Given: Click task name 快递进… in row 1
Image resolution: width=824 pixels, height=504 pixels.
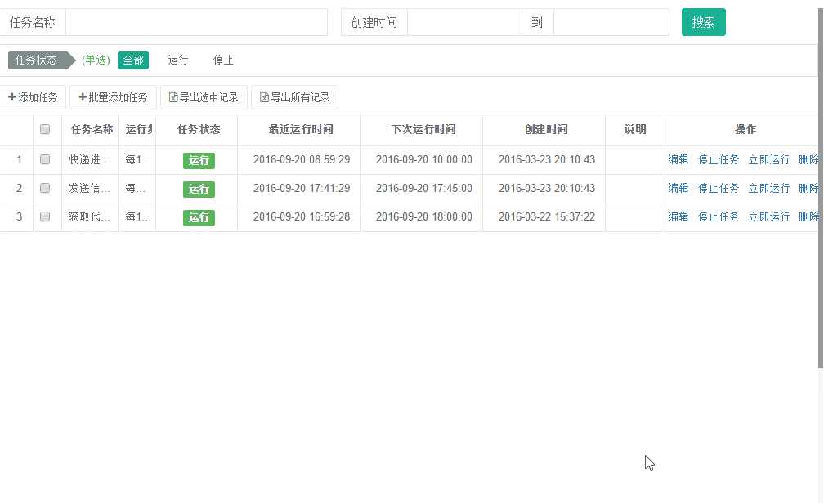Looking at the screenshot, I should click(89, 159).
